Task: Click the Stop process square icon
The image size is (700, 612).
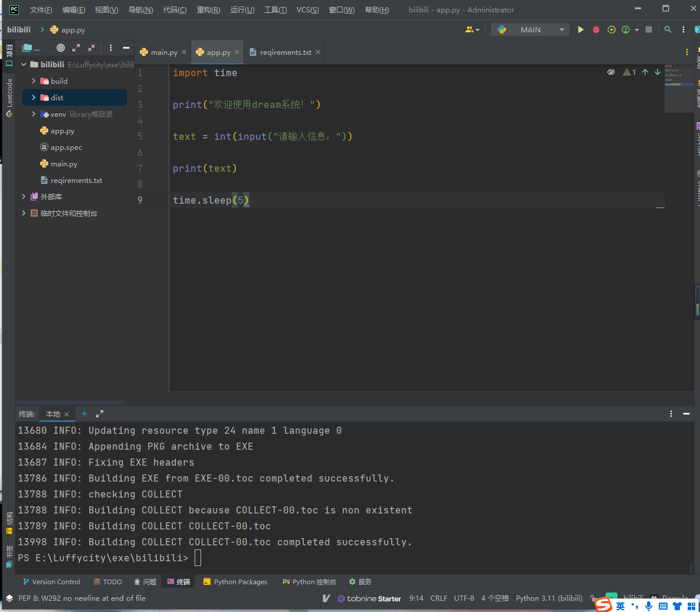Action: click(649, 30)
